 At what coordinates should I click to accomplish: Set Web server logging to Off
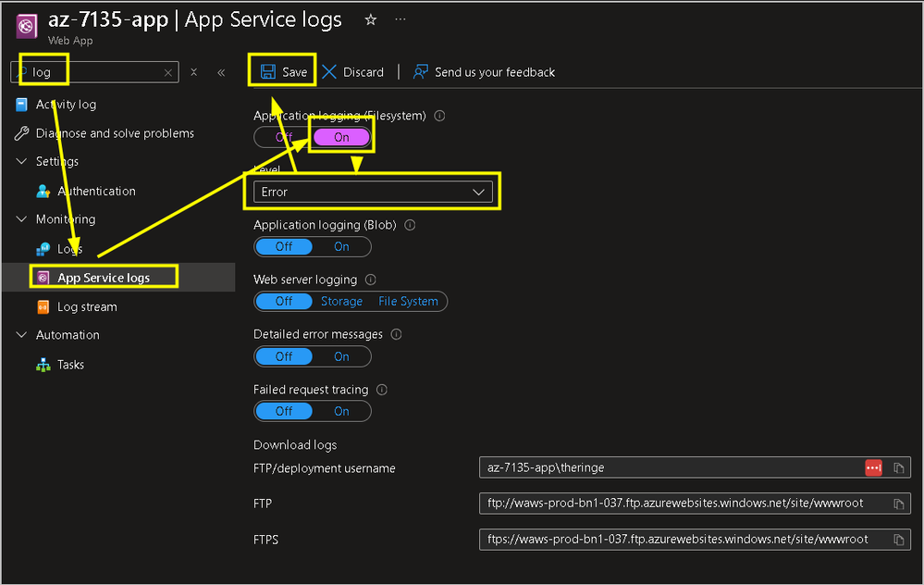click(x=284, y=302)
